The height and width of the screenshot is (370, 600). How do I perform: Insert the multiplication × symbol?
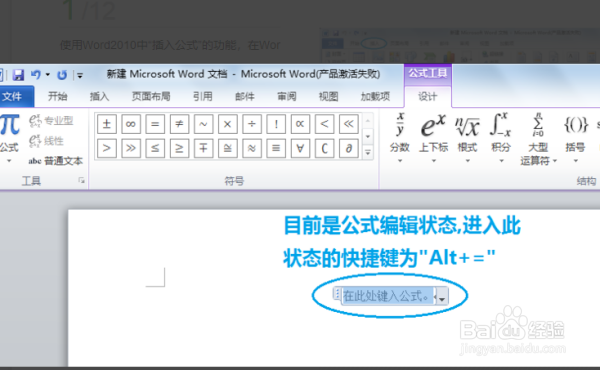point(227,124)
